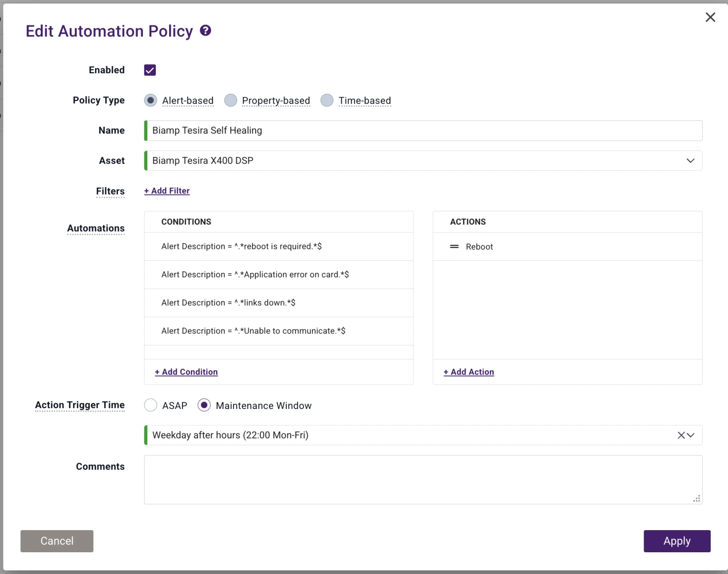Choose ASAP as action trigger time
This screenshot has height=574, width=728.
(x=150, y=405)
